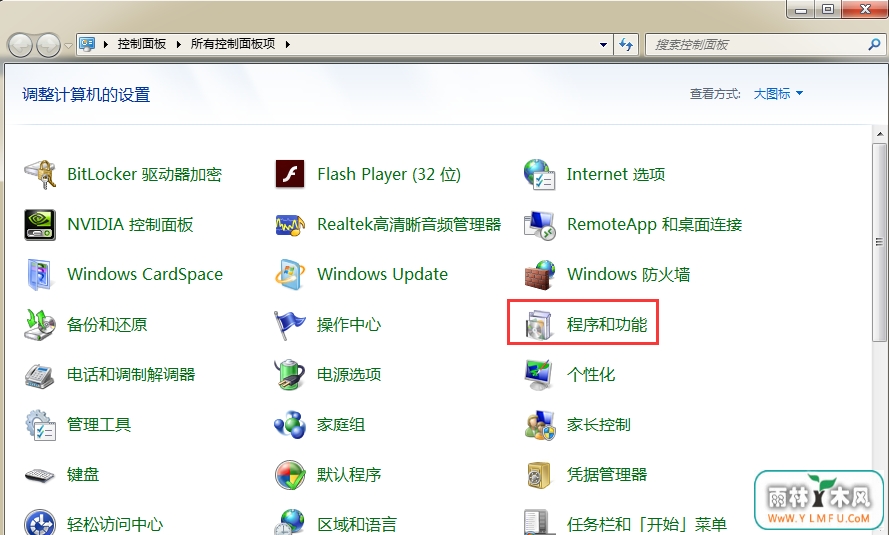Open the Windows CardSpace link text
The image size is (889, 535).
point(145,274)
